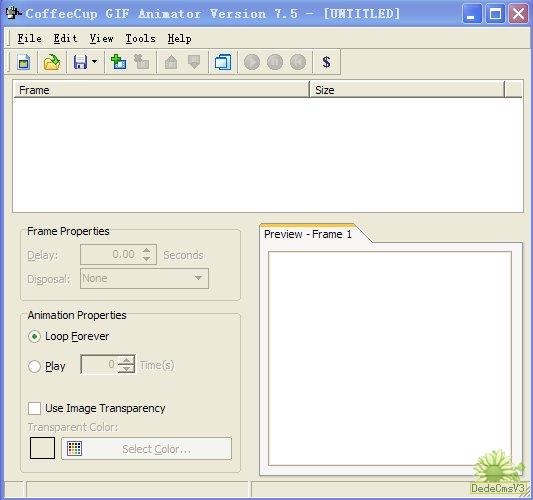533x500 pixels.
Task: Click the dollar sign purchase icon
Action: coord(326,62)
